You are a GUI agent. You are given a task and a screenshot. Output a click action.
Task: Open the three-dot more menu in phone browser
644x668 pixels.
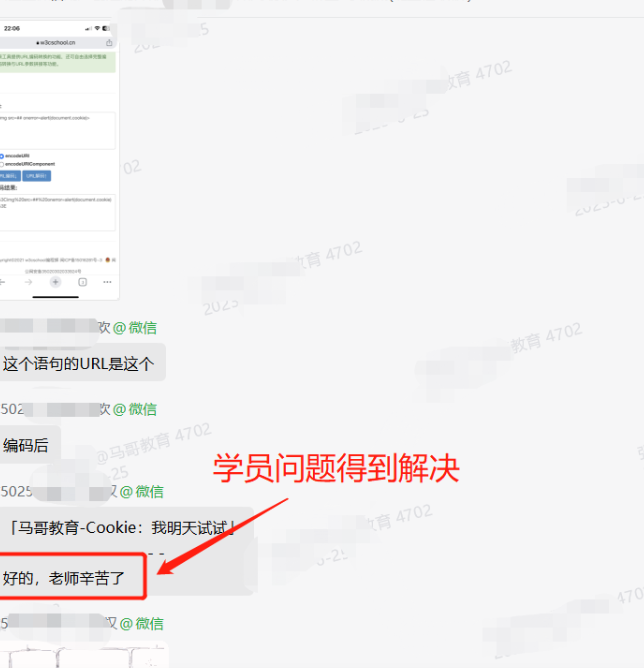[x=107, y=282]
